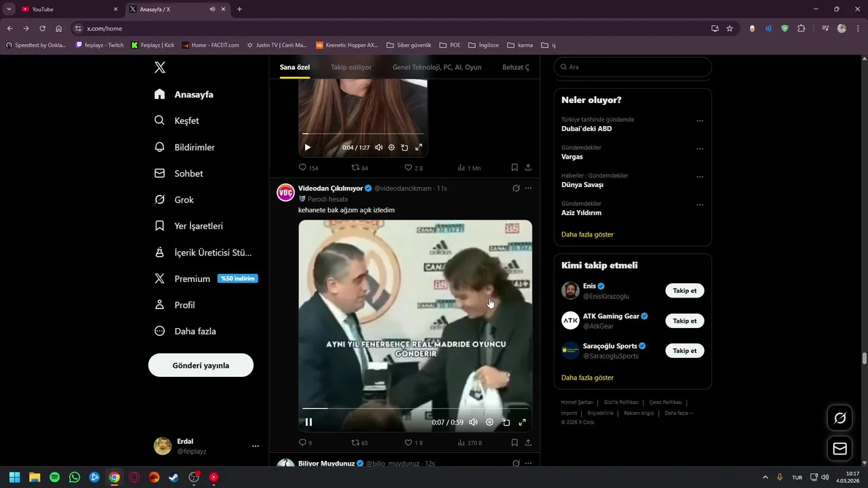Share the top post
The width and height of the screenshot is (868, 488).
pyautogui.click(x=528, y=167)
